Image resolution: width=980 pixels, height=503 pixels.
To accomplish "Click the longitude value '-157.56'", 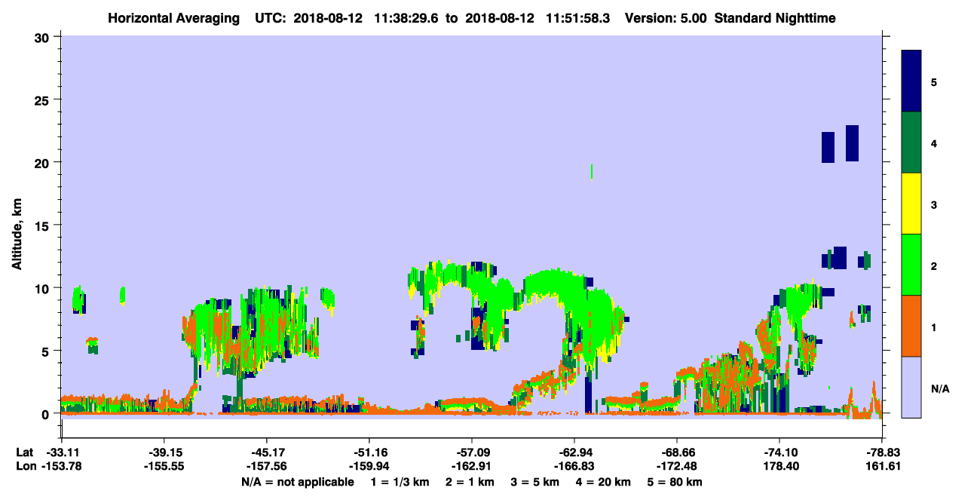I will pyautogui.click(x=266, y=466).
